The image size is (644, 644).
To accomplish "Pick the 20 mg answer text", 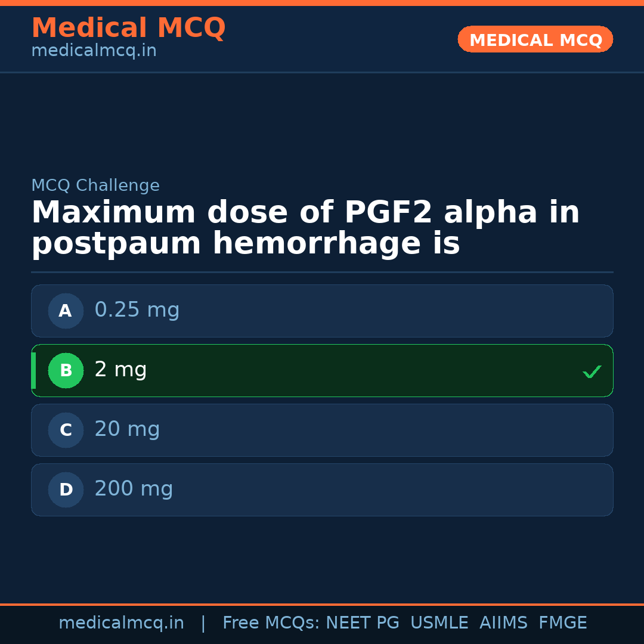I will click(x=127, y=429).
